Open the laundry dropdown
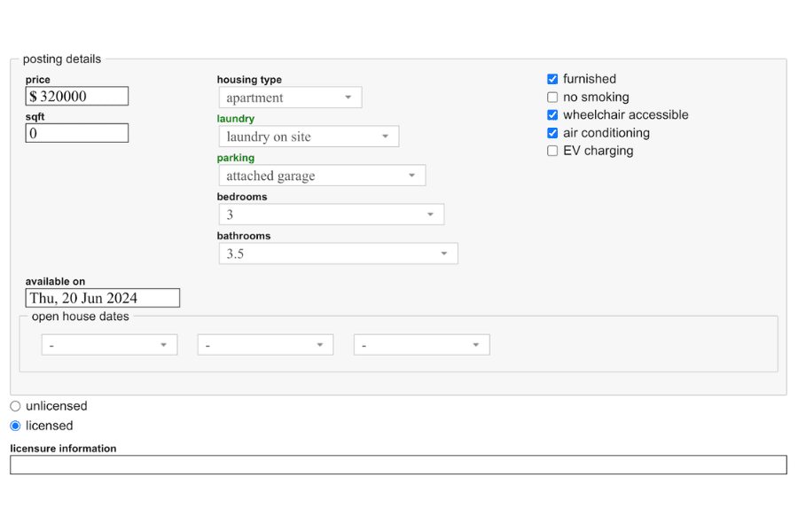 point(309,137)
